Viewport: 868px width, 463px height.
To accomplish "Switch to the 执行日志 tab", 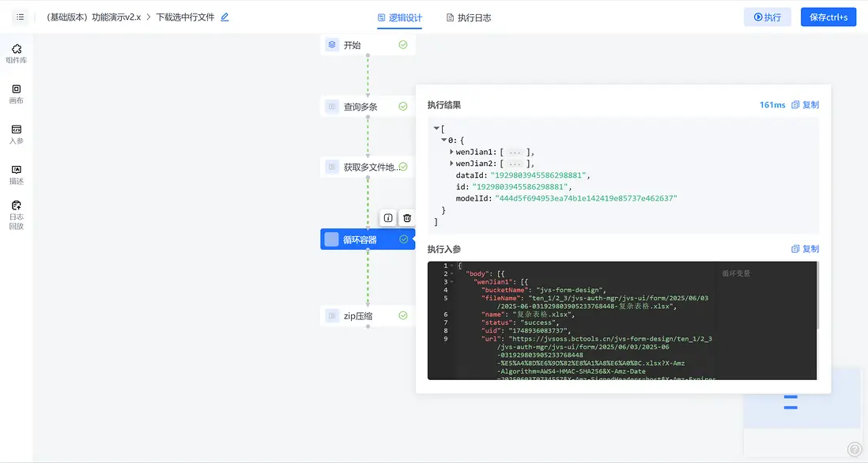I will [x=468, y=17].
